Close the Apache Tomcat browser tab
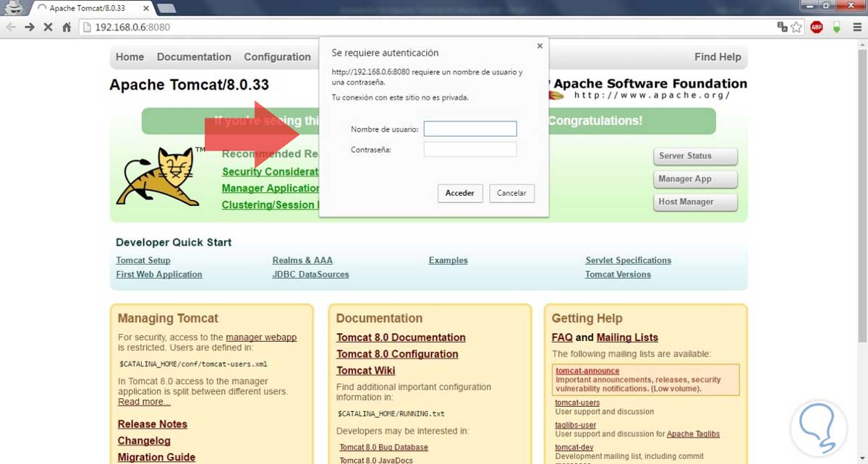This screenshot has width=868, height=464. pos(145,8)
